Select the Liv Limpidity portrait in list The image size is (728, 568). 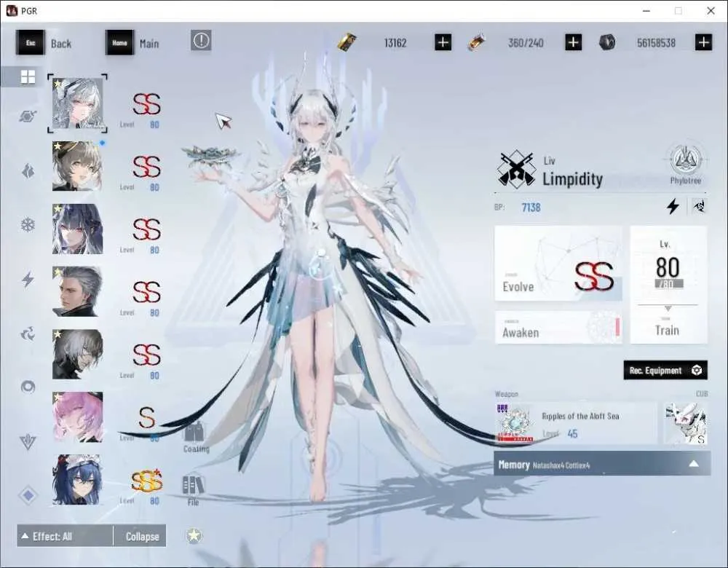(78, 103)
